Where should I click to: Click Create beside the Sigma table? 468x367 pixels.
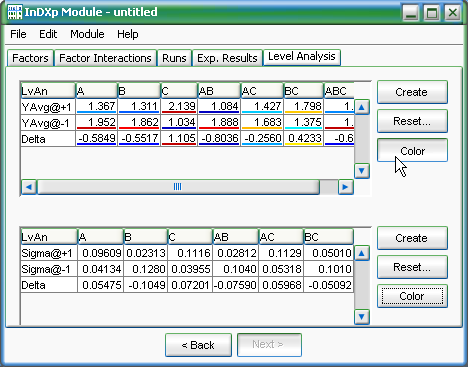click(412, 238)
